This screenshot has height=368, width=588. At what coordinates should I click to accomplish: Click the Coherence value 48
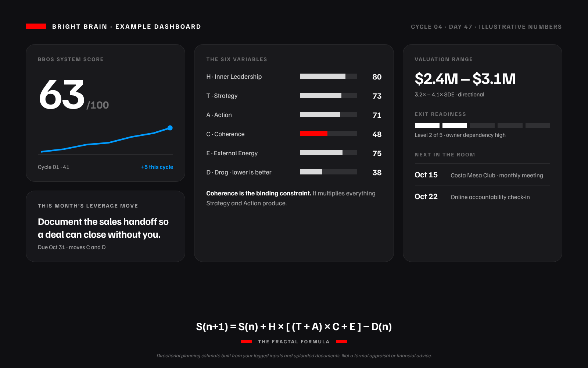[x=377, y=134]
